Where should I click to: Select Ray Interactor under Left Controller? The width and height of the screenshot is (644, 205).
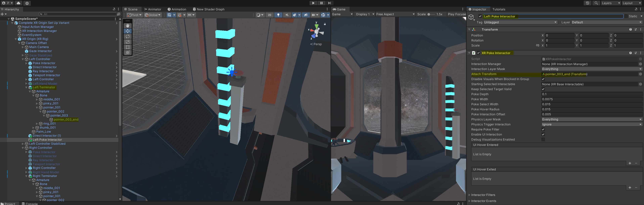43,71
